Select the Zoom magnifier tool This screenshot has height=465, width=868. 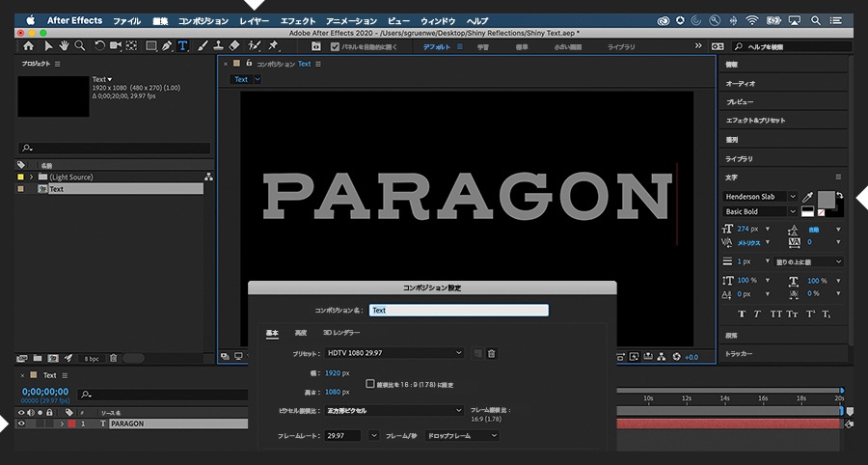click(80, 46)
